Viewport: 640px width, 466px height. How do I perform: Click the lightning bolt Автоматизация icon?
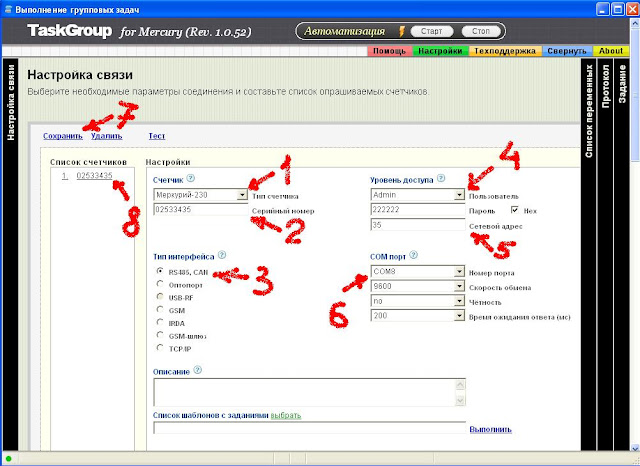click(x=402, y=31)
